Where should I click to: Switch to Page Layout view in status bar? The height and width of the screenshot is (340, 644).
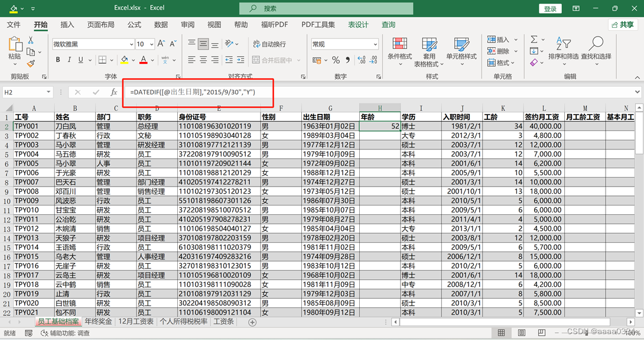pyautogui.click(x=522, y=332)
